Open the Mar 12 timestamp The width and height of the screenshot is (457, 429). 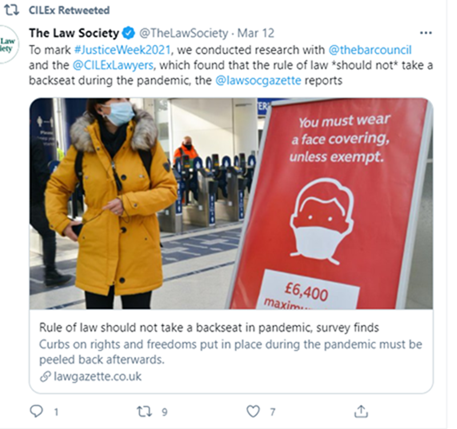[256, 33]
